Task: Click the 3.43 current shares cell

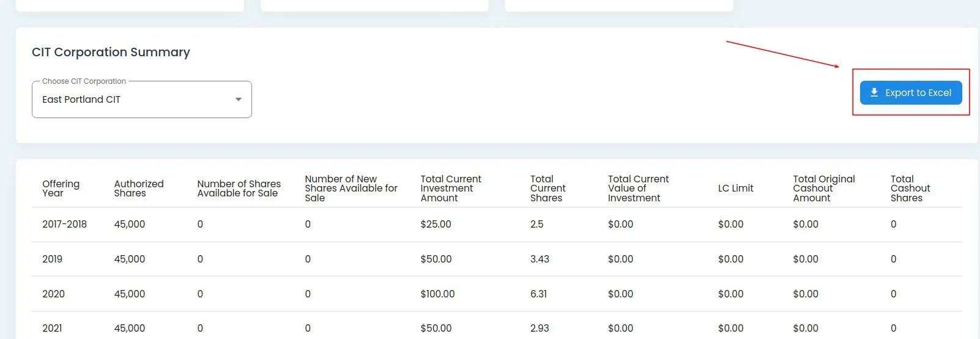Action: (540, 259)
